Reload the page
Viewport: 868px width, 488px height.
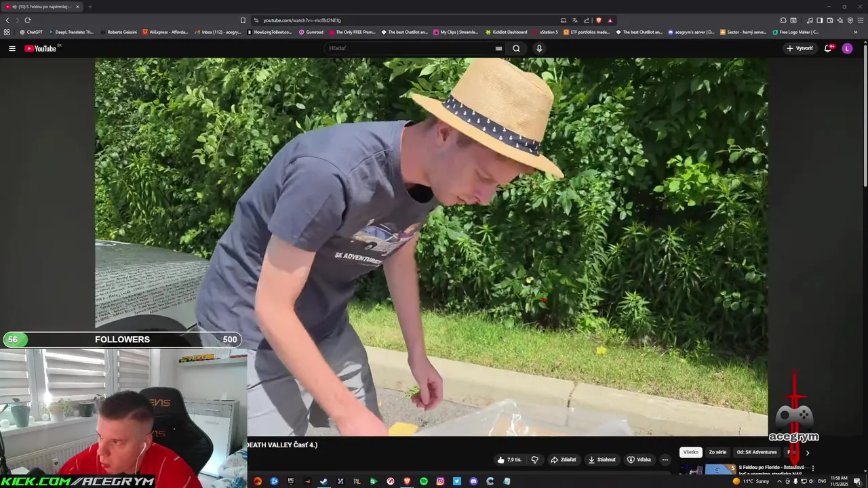point(27,20)
